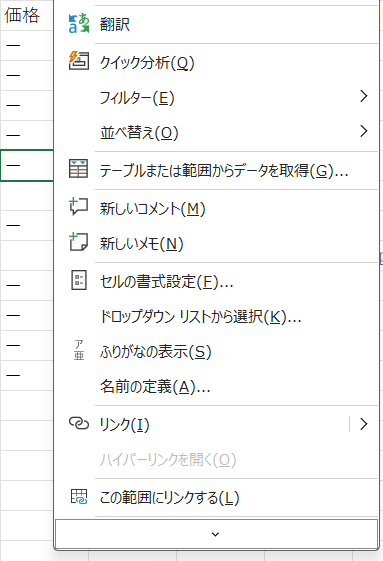Click the table data icon beside テーブルまたは範囲からデータを取得
The height and width of the screenshot is (561, 383).
coord(78,169)
